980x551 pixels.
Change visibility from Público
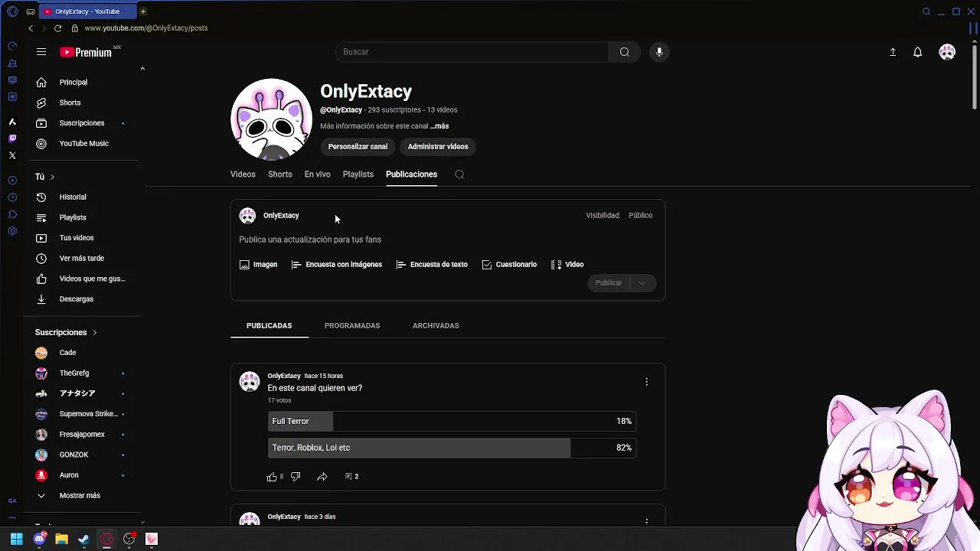click(x=641, y=216)
